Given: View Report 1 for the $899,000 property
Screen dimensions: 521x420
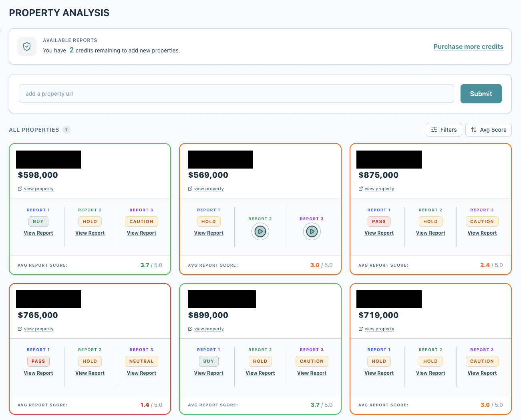Looking at the screenshot, I should point(209,373).
